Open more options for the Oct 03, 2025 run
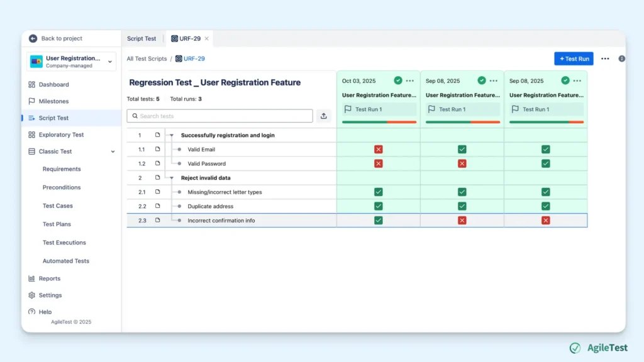 pos(410,81)
